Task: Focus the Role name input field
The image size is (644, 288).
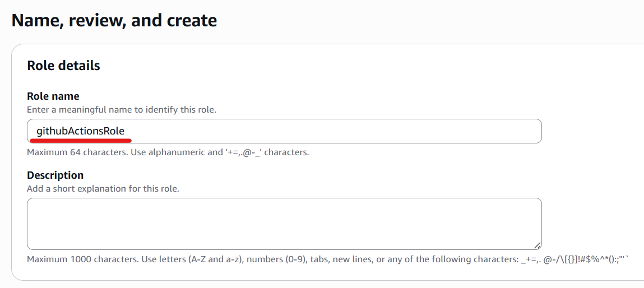Action: click(284, 131)
